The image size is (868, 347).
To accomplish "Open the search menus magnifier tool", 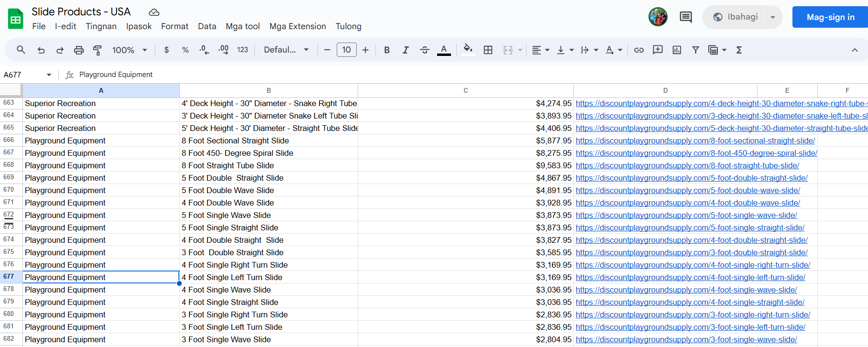I will click(x=21, y=50).
